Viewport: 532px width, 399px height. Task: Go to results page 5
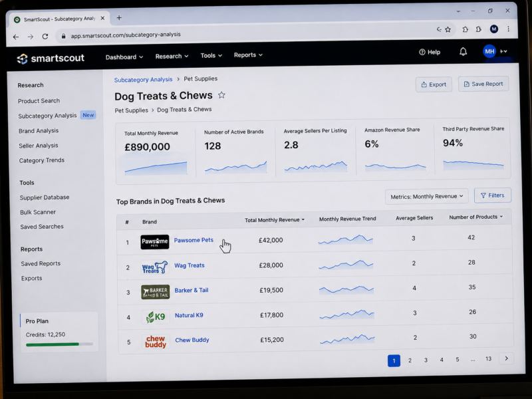(458, 359)
